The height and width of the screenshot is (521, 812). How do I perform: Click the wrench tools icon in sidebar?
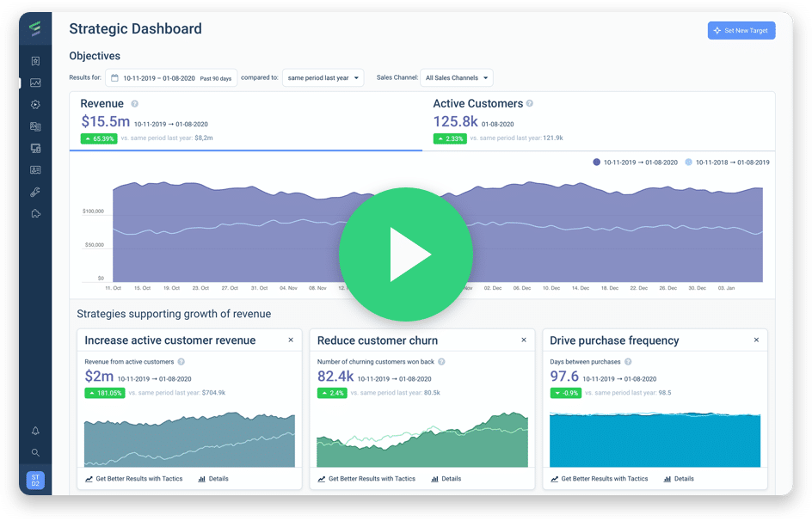pos(35,192)
